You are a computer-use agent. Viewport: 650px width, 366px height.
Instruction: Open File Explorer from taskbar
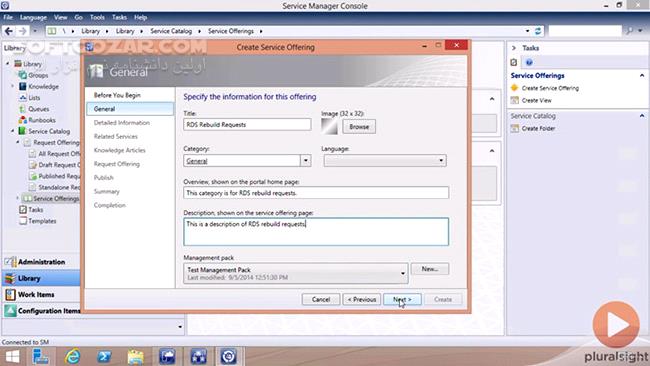coord(136,356)
